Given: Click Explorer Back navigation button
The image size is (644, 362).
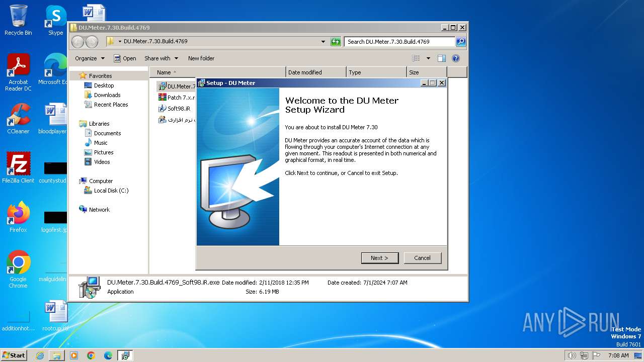Looking at the screenshot, I should (78, 42).
